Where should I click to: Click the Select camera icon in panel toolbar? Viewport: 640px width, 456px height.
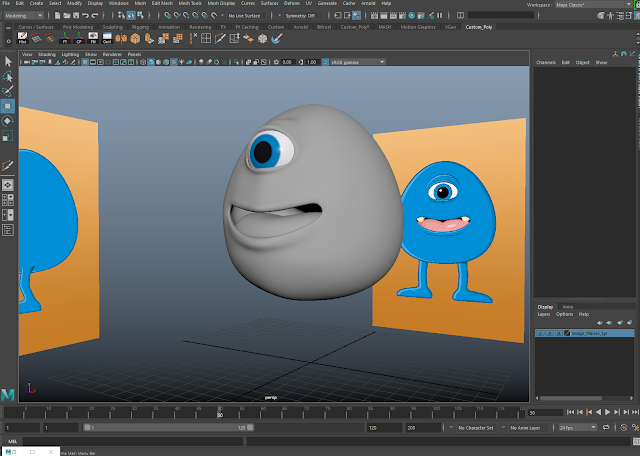point(27,62)
